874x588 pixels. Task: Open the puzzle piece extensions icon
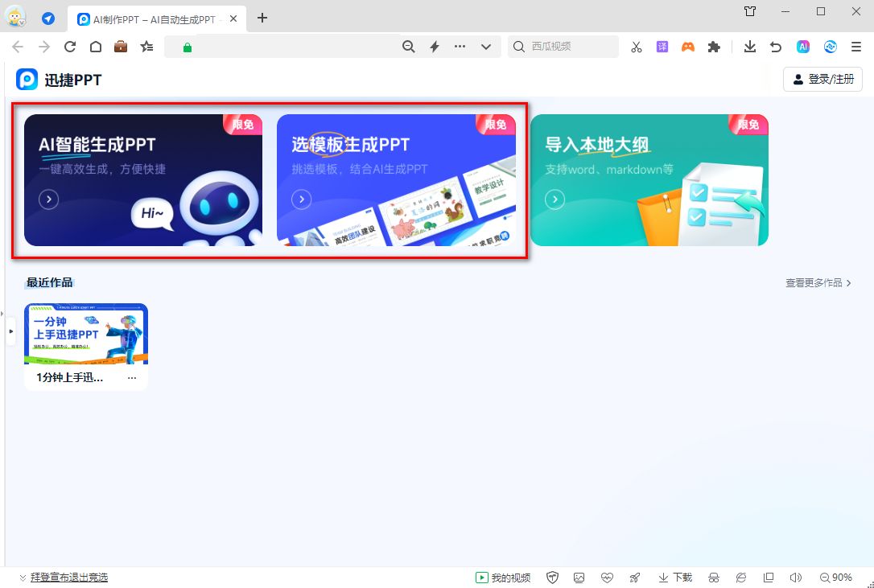click(x=714, y=47)
